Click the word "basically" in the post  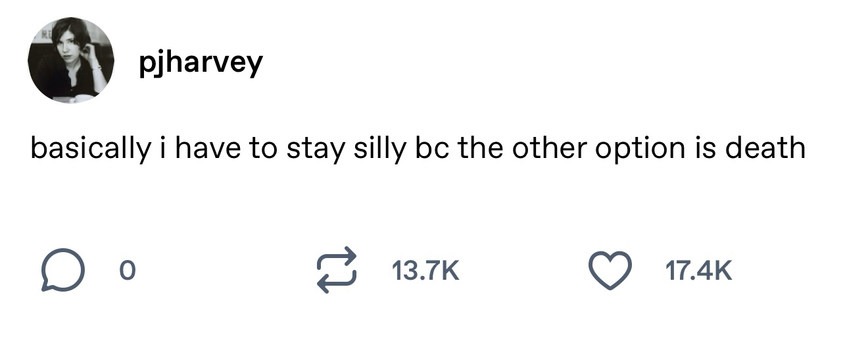(x=90, y=149)
